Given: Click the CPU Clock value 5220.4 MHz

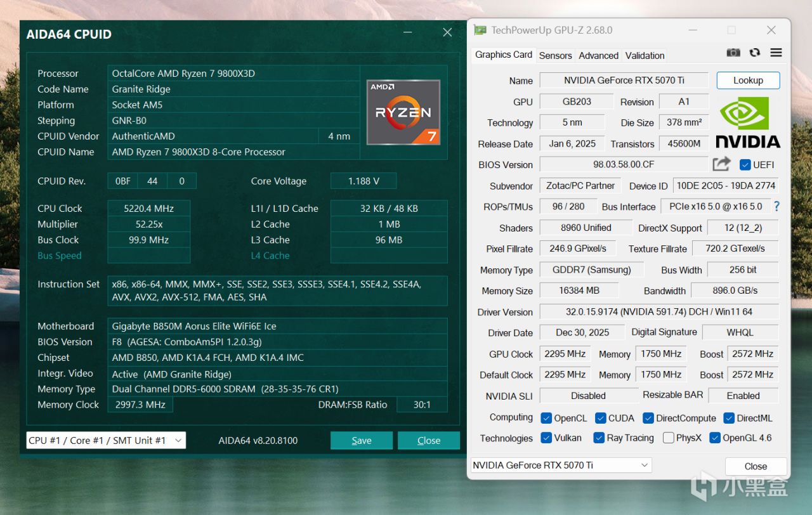Looking at the screenshot, I should point(149,208).
